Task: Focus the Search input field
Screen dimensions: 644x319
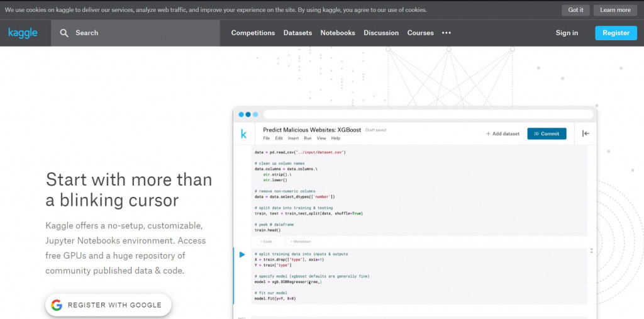Action: [136, 33]
